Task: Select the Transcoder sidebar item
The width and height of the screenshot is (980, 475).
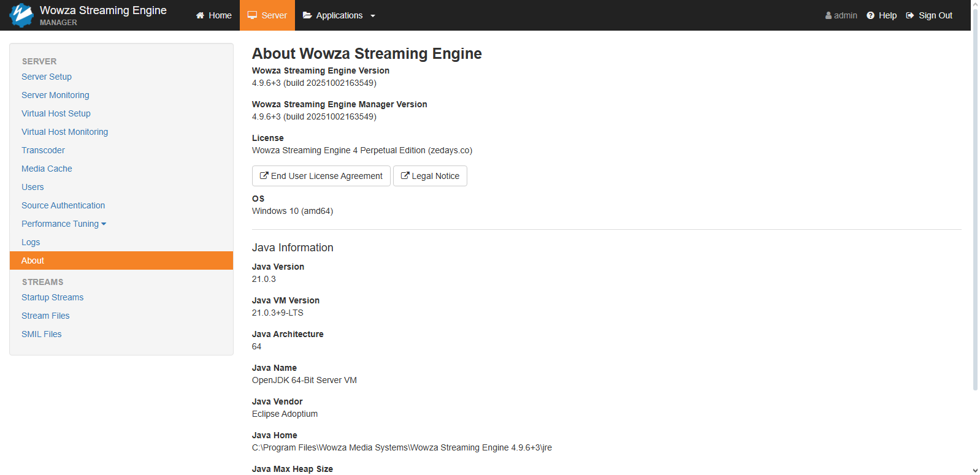Action: pos(43,150)
